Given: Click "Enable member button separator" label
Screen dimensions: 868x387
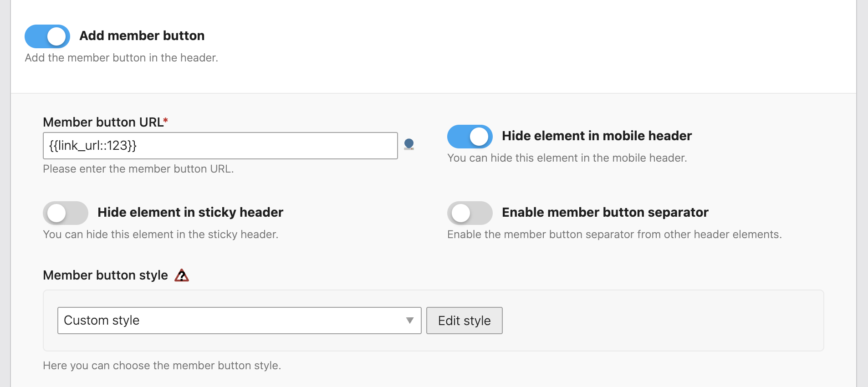Looking at the screenshot, I should tap(605, 212).
